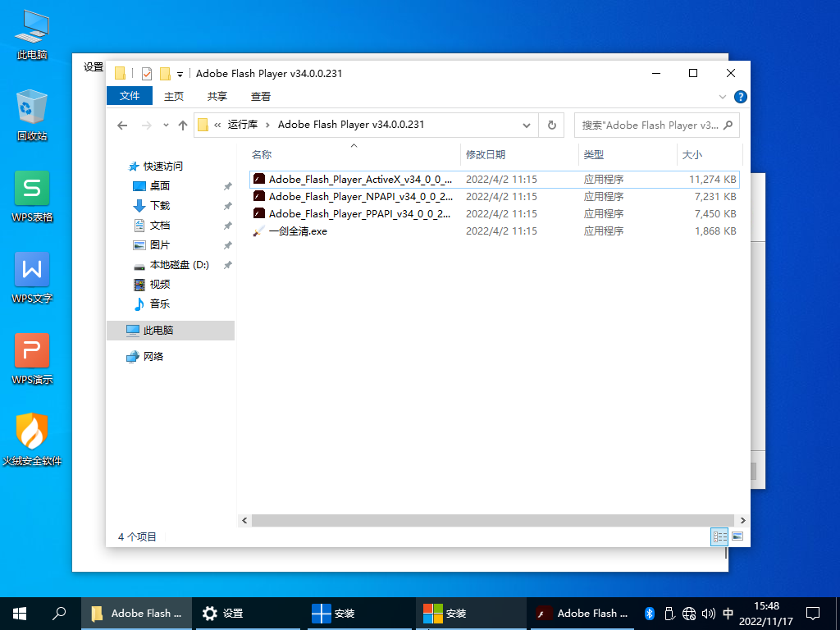This screenshot has width=840, height=630.
Task: Click the Explorer help question mark icon
Action: coord(741,97)
